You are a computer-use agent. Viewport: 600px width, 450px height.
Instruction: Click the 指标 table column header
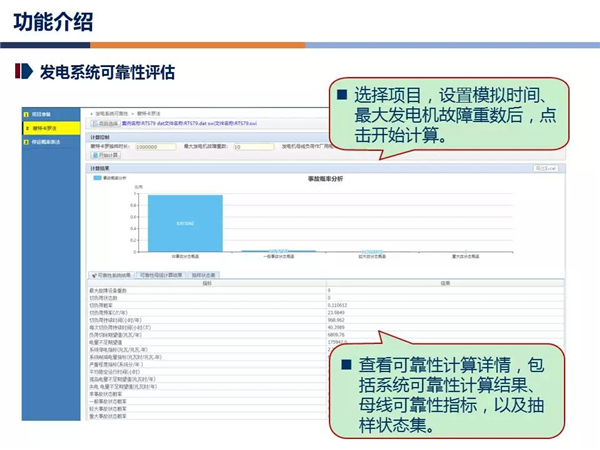[207, 283]
